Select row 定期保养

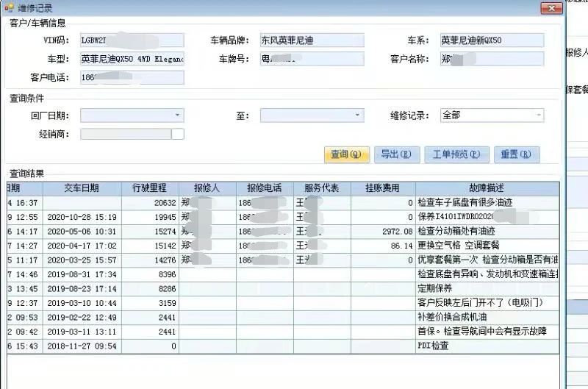coord(283,288)
